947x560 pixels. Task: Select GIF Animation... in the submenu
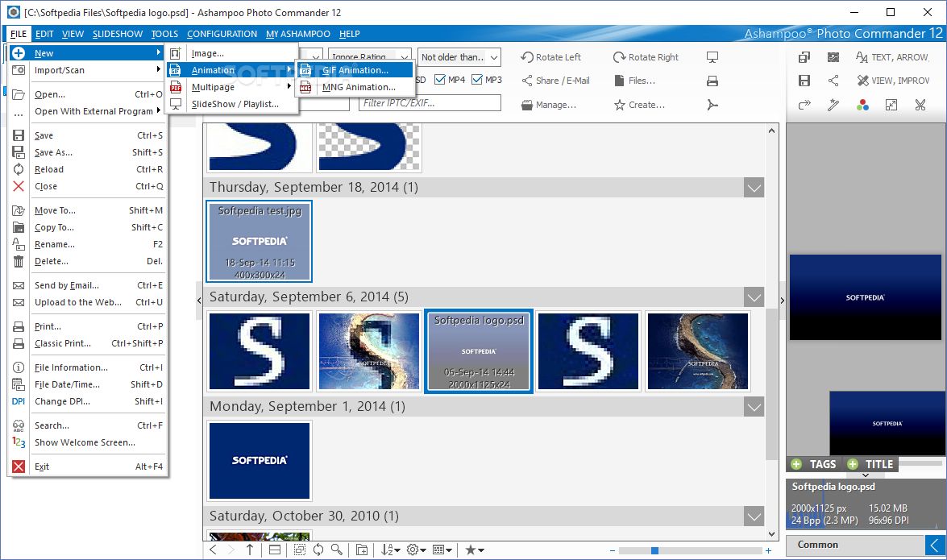[x=355, y=70]
